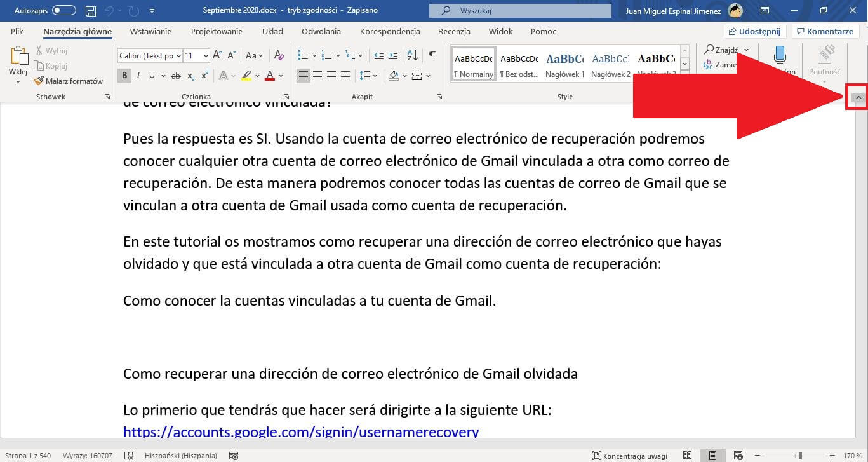Open the Aa change case dropdown
This screenshot has width=868, height=462.
coord(255,56)
